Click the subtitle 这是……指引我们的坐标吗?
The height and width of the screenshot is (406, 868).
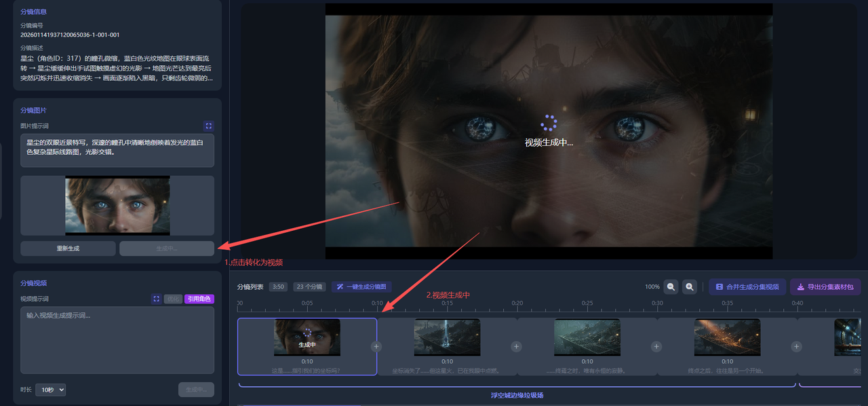click(x=306, y=371)
